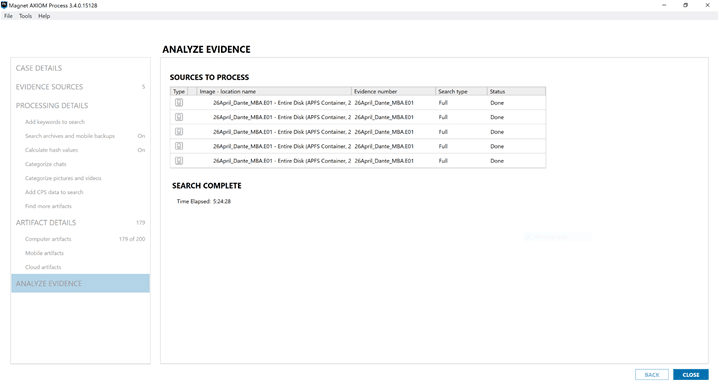719x386 pixels.
Task: Minimize the AXIOM Process window
Action: 664,5
